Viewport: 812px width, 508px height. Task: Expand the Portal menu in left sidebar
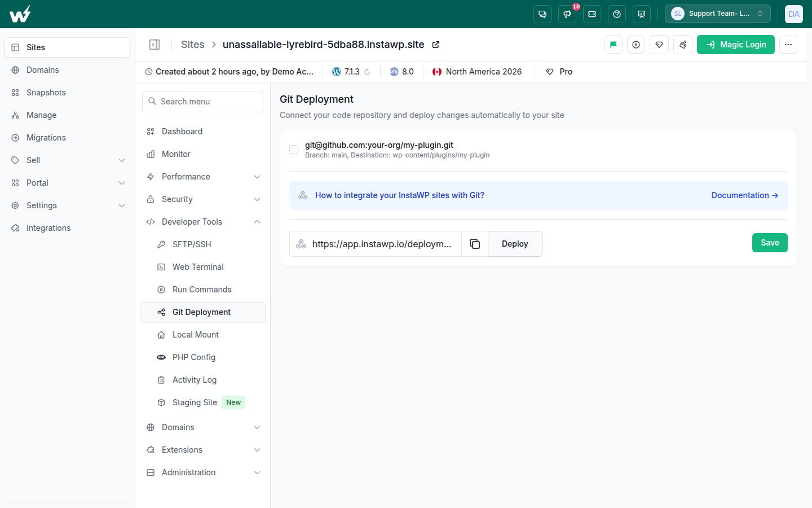68,183
